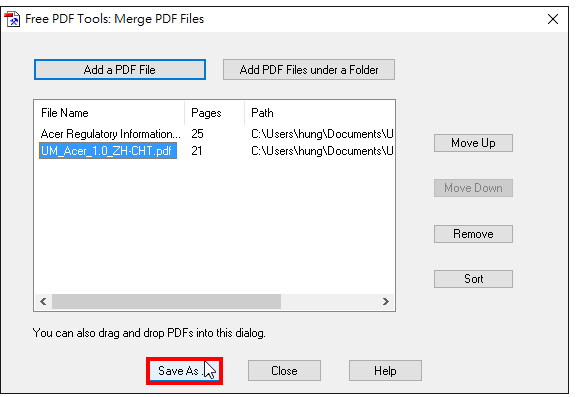576x397 pixels.
Task: Remove the selected PDF from list
Action: pyautogui.click(x=473, y=234)
